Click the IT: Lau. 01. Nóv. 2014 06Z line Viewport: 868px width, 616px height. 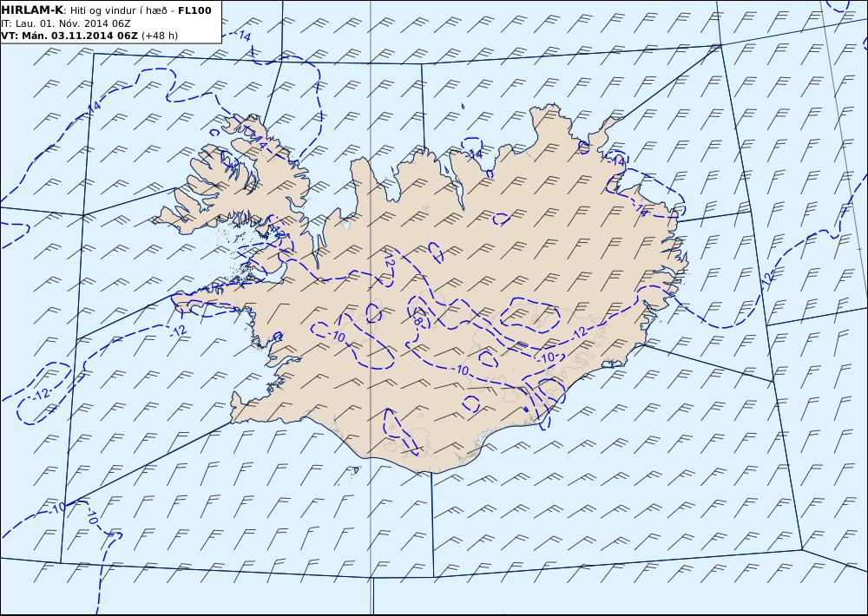coord(66,23)
